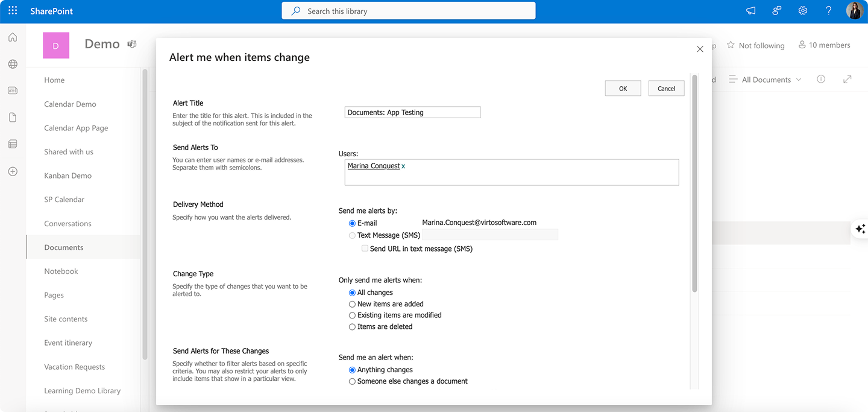The width and height of the screenshot is (868, 412).
Task: Click the globe icon in the sidebar
Action: (x=12, y=64)
